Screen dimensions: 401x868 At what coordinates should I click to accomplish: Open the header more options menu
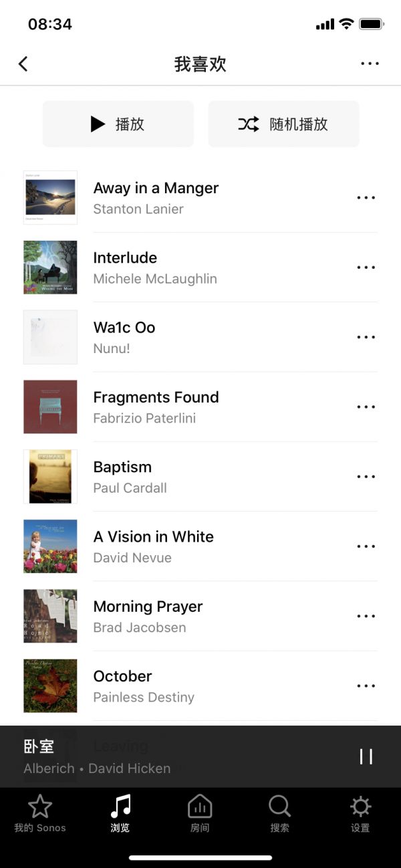(370, 64)
